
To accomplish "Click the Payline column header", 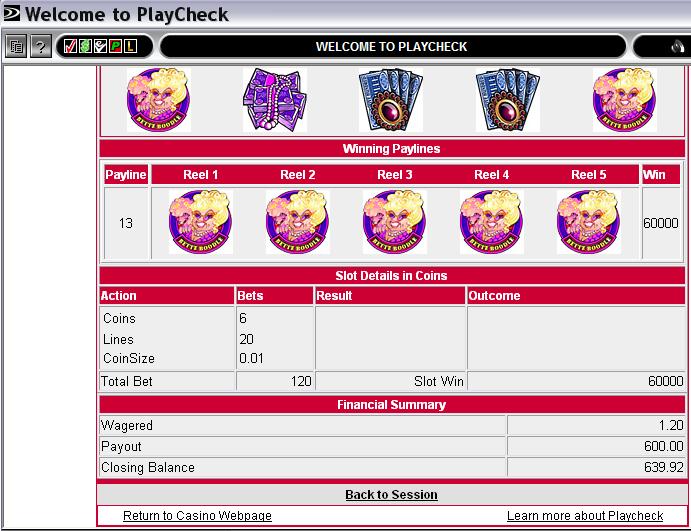I will pos(126,175).
